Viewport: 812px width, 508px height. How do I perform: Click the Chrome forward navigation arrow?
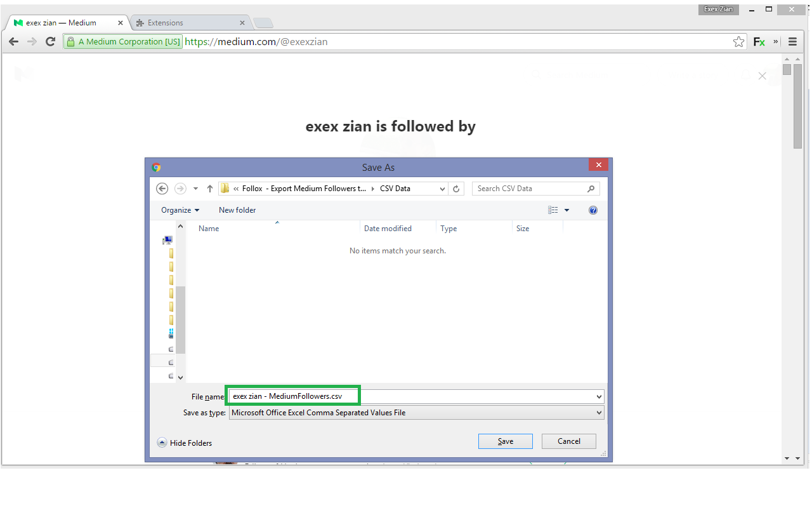(32, 42)
